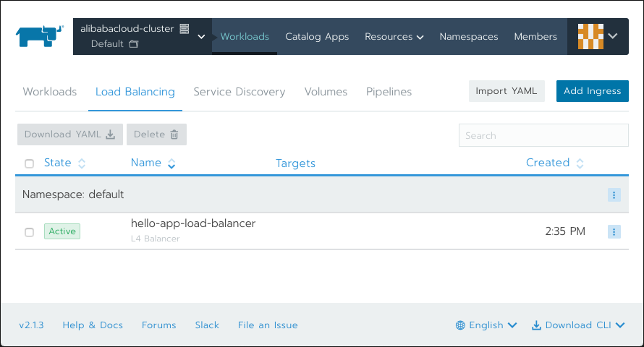Viewport: 644px width, 347px height.
Task: Open the hello-app-load-balancer link
Action: [193, 223]
